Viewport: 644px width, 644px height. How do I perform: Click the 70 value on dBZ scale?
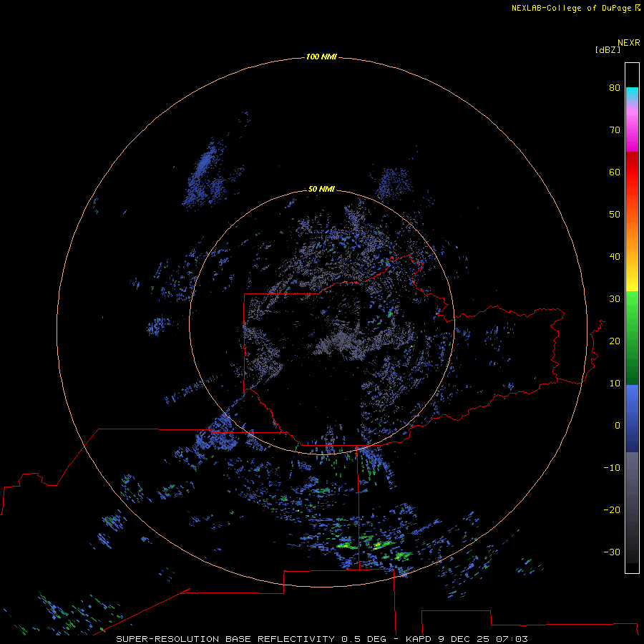tap(615, 130)
